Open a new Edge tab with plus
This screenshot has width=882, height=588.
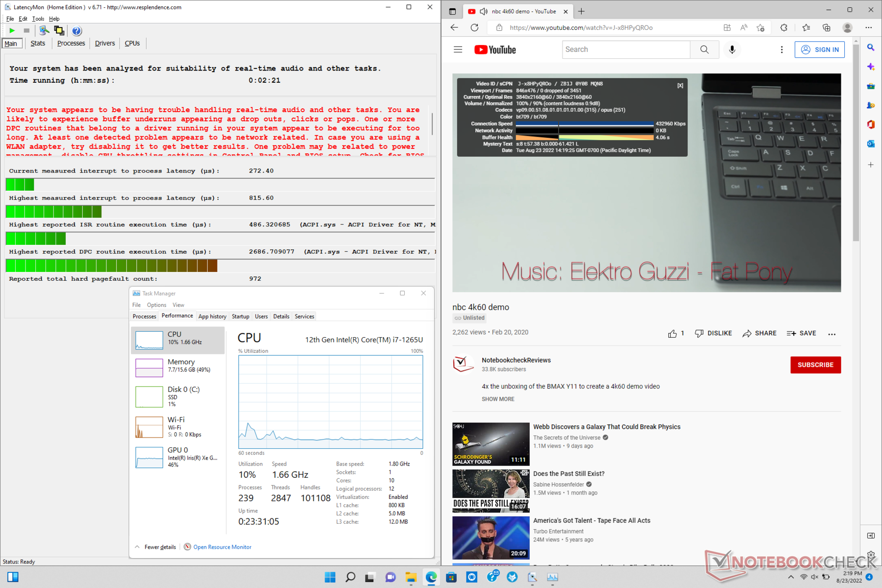pos(581,11)
